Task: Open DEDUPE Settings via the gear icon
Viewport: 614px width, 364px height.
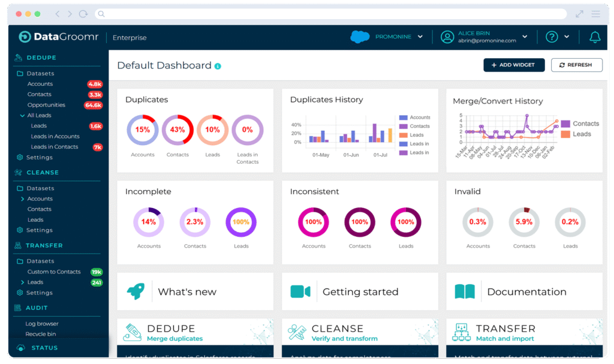Action: [x=20, y=157]
